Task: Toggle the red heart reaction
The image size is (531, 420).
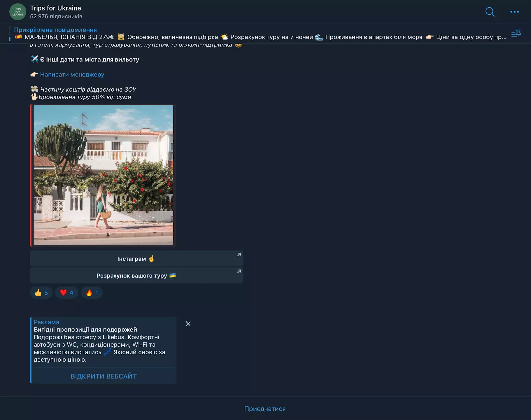Action: click(x=67, y=293)
